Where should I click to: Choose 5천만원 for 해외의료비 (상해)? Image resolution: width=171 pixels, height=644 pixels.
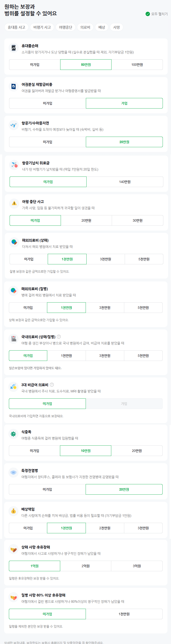coord(144,259)
